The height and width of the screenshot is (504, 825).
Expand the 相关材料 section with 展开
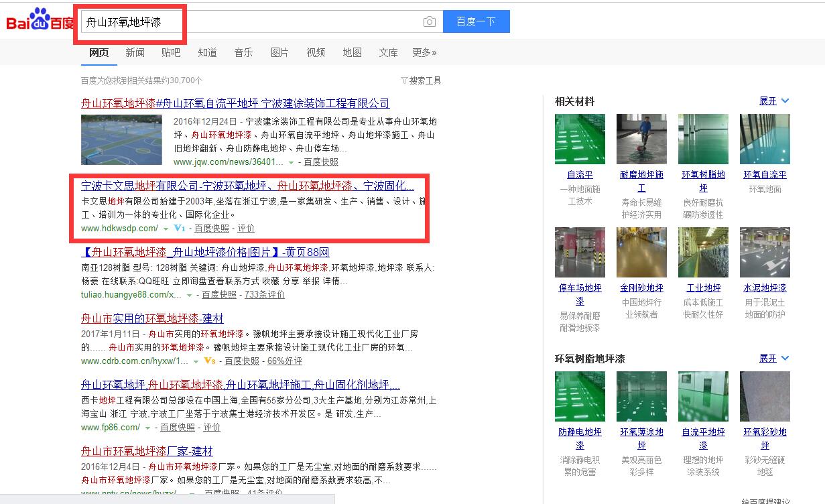click(774, 101)
